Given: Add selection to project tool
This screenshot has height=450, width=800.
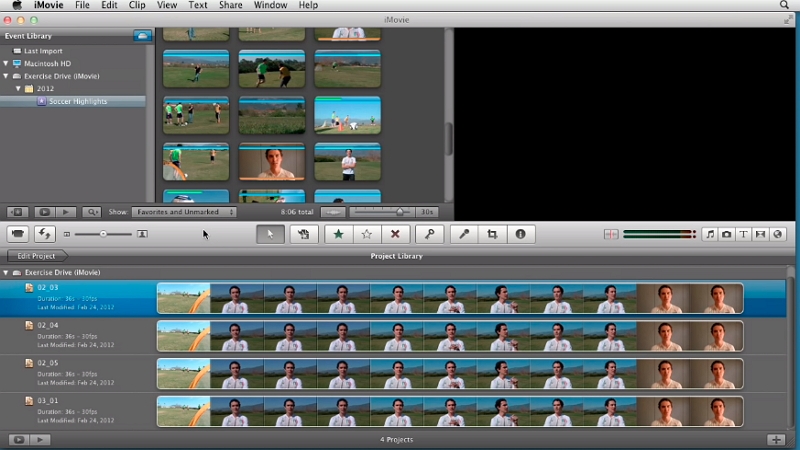Looking at the screenshot, I should click(304, 234).
